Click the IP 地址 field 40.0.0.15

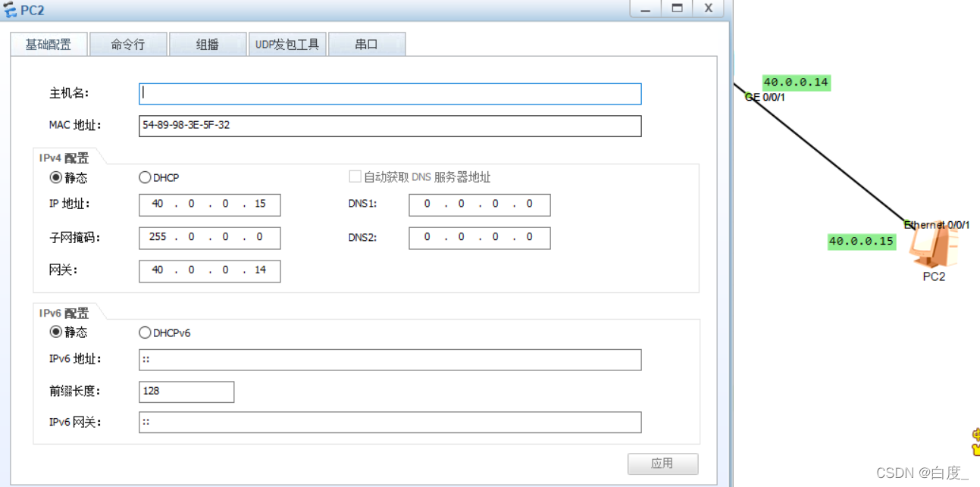[x=210, y=204]
